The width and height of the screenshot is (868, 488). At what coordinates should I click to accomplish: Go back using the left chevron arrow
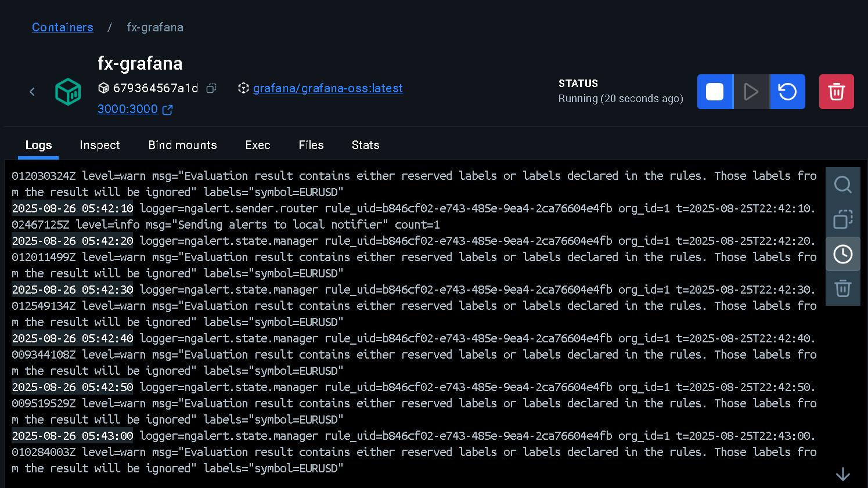[32, 92]
